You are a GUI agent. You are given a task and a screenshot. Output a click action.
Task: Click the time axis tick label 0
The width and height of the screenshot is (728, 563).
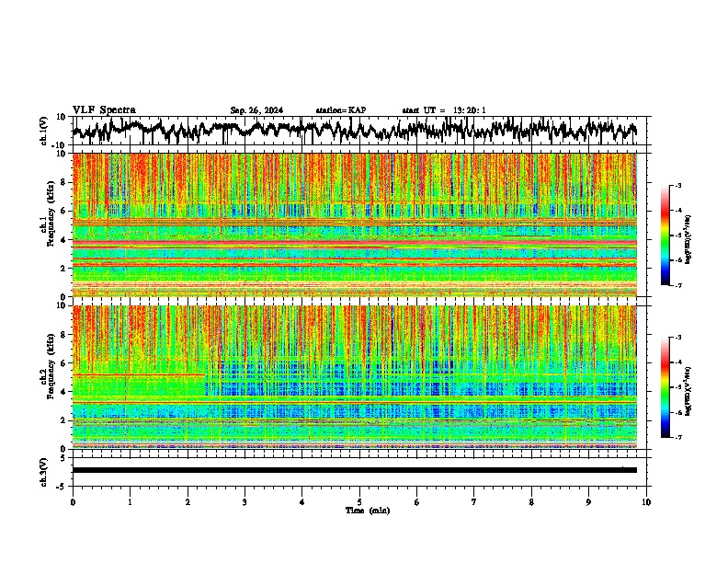(x=73, y=502)
